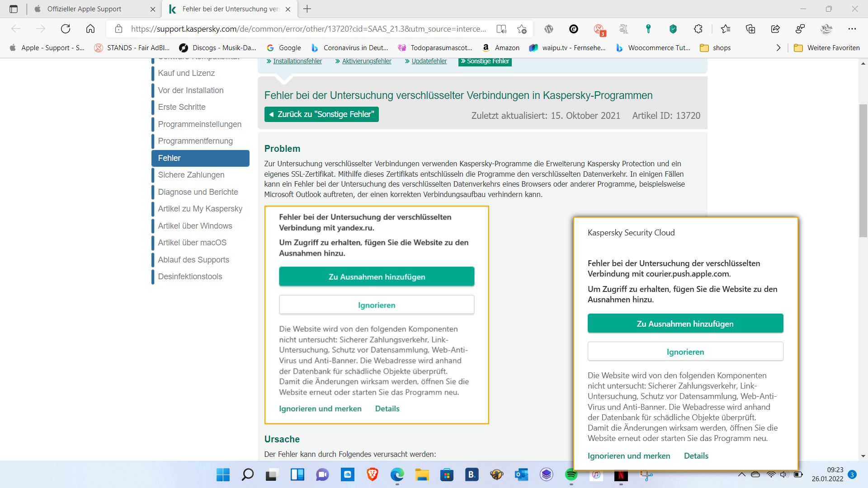Image resolution: width=868 pixels, height=488 pixels.
Task: Click Zu Ausnahmen hinzufügen in Kaspersky popup
Action: (x=685, y=324)
